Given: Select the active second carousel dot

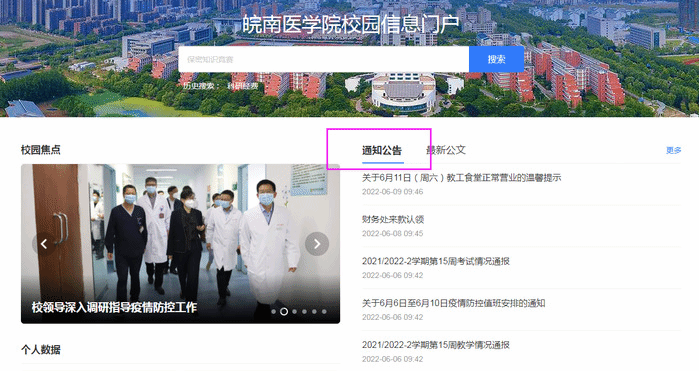Looking at the screenshot, I should [284, 312].
